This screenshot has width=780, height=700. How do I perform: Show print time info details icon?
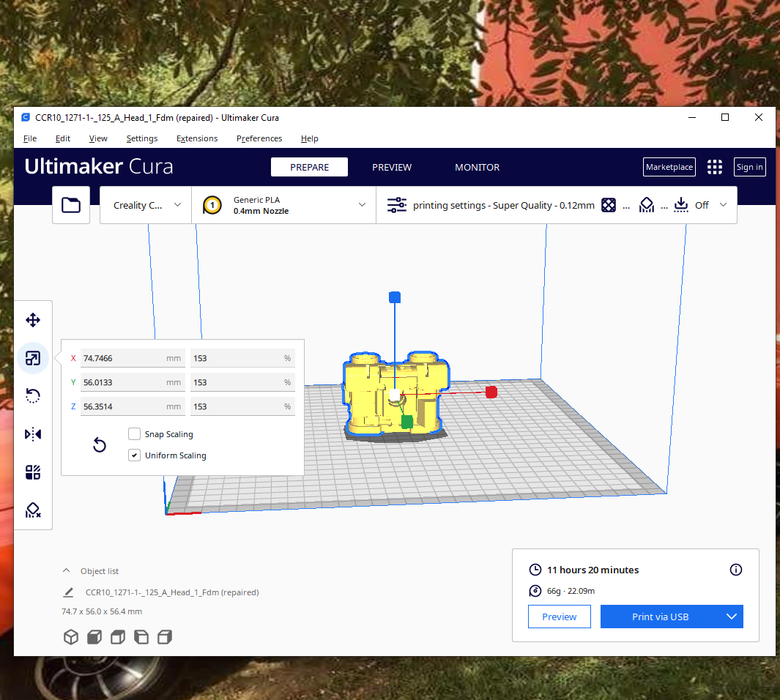[x=736, y=570]
